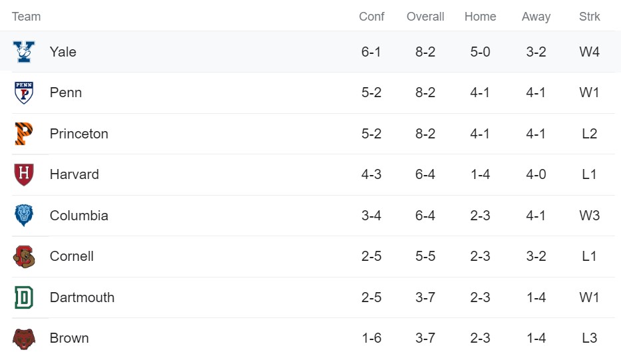Click the Princeton tiger-striped P logo
The image size is (621, 364).
[x=24, y=134]
